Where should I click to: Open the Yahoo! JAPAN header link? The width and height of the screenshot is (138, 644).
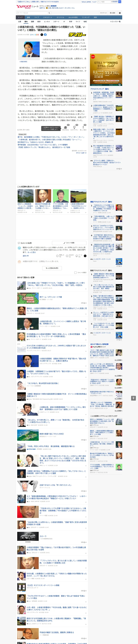[x=86, y=2]
